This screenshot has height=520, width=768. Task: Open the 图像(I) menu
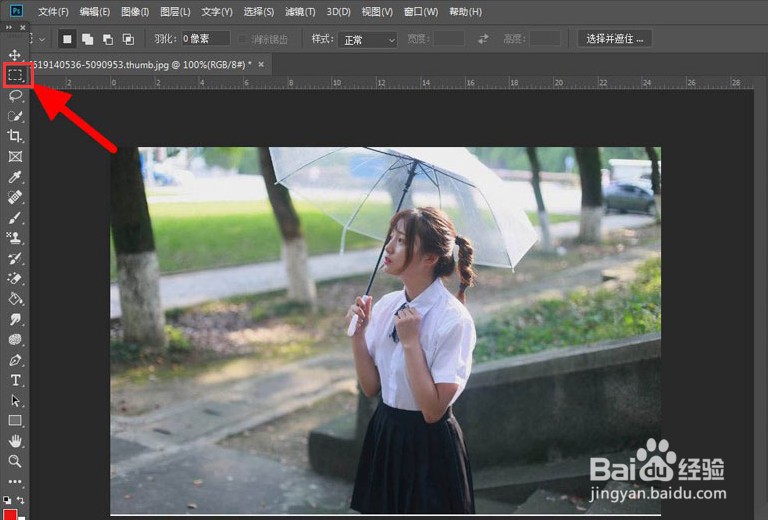click(135, 12)
